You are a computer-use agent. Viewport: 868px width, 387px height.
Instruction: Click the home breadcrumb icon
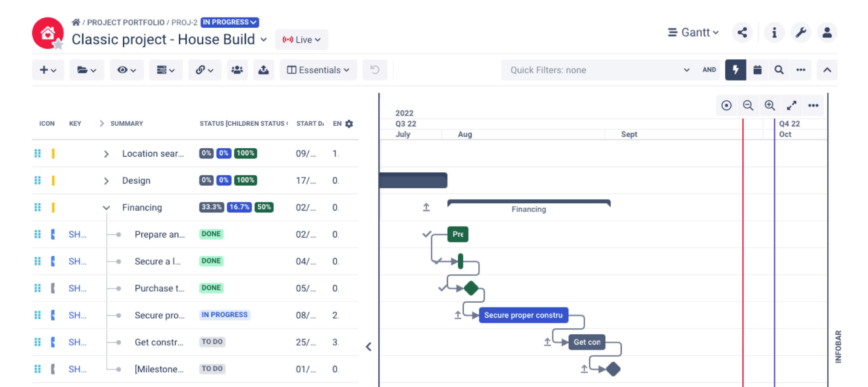point(76,22)
